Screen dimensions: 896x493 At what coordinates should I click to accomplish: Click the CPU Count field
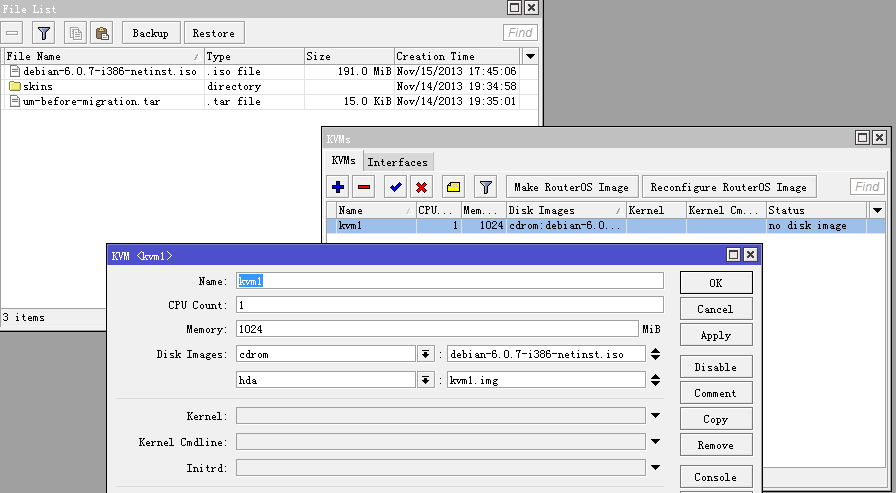coord(450,305)
